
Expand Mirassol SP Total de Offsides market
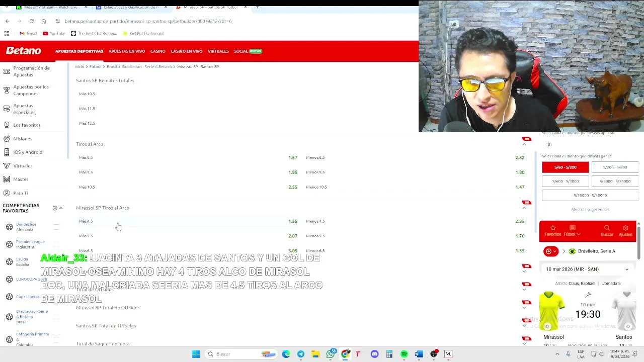click(x=524, y=308)
